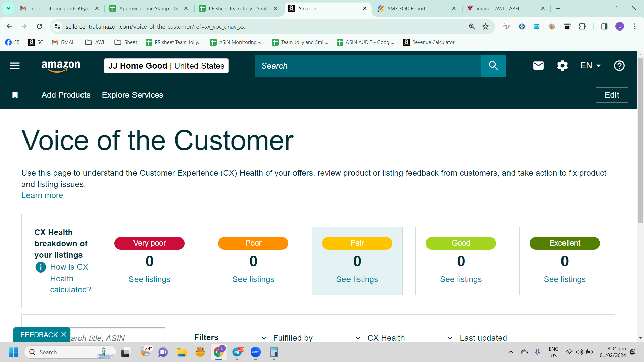See listings under Very poor
The width and height of the screenshot is (644, 362).
point(150,279)
